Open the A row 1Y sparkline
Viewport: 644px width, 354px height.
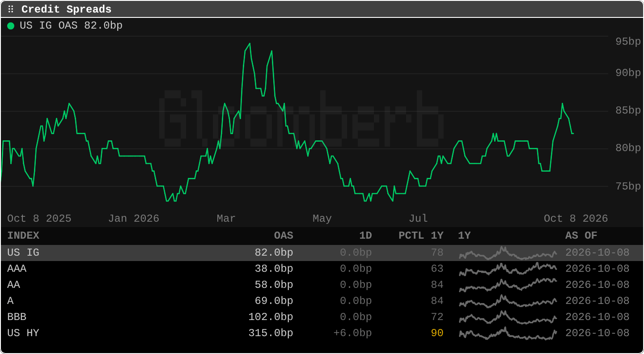coord(508,301)
